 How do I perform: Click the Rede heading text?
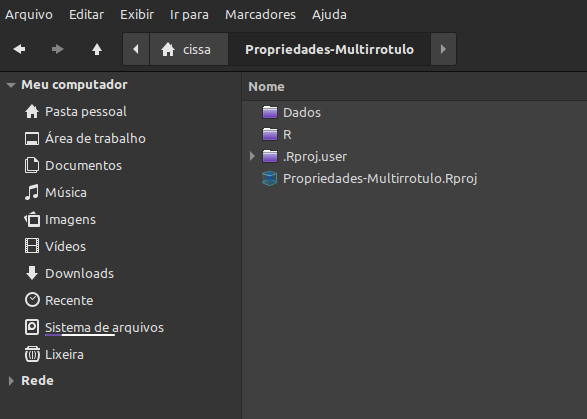click(37, 381)
